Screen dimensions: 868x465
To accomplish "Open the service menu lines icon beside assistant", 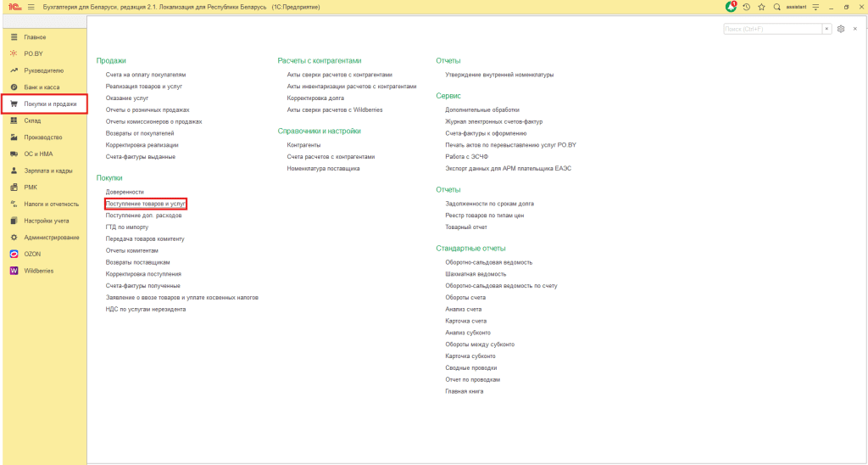I will 815,7.
